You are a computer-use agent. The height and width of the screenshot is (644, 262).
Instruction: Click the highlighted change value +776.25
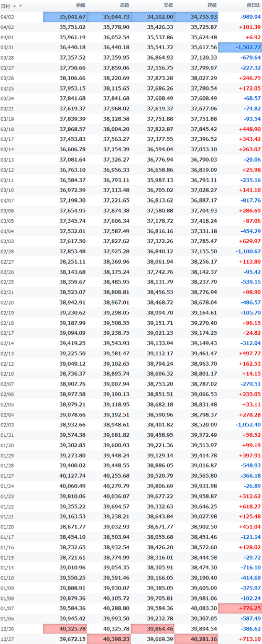tap(240, 608)
